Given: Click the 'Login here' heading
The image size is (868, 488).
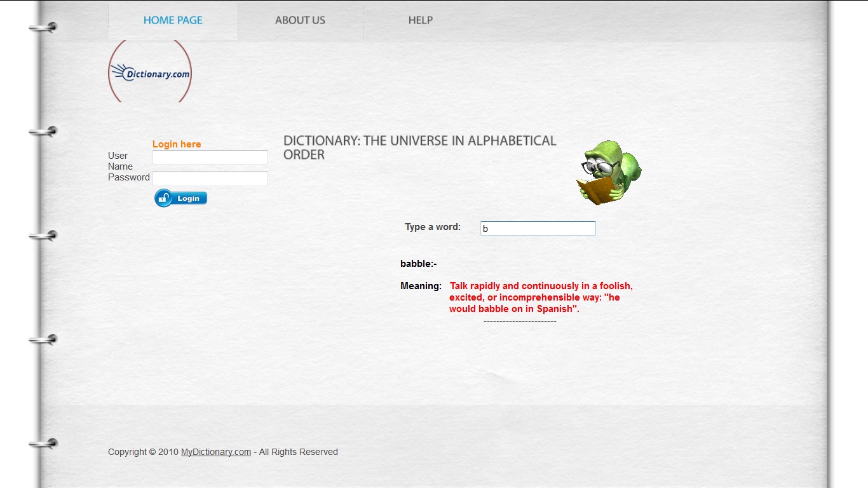Looking at the screenshot, I should [177, 144].
